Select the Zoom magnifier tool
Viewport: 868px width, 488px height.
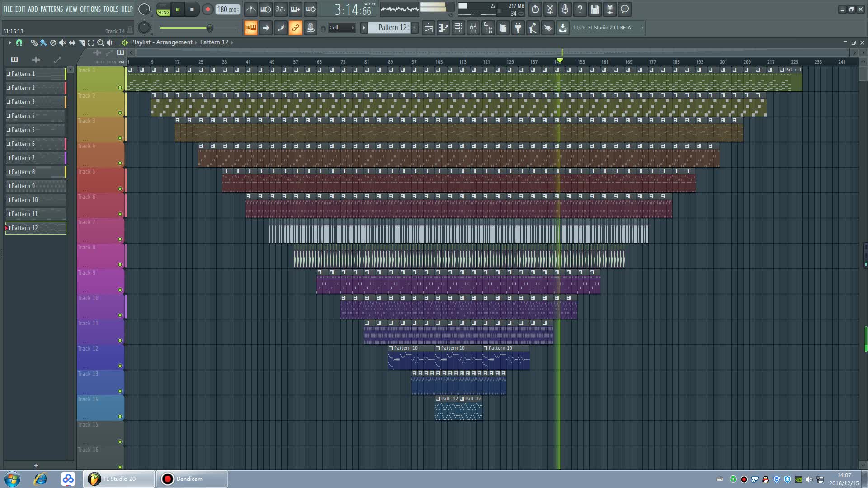point(100,42)
